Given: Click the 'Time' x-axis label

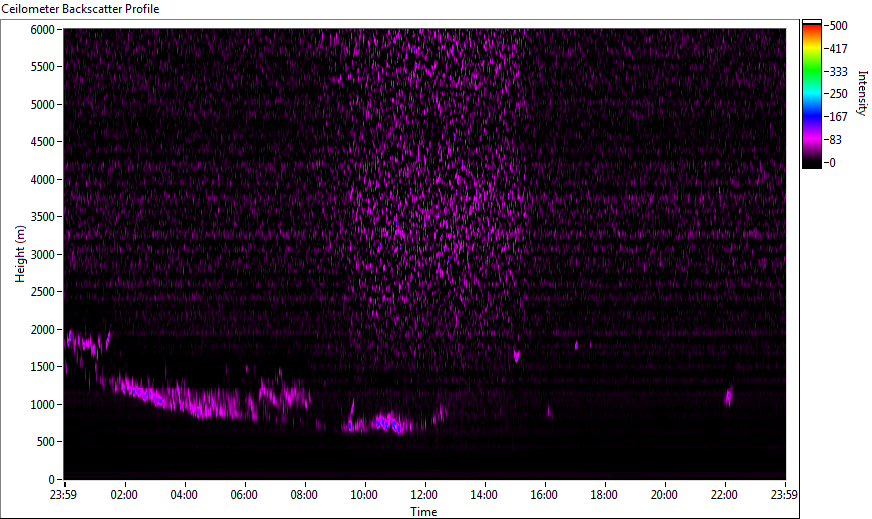Looking at the screenshot, I should [424, 512].
